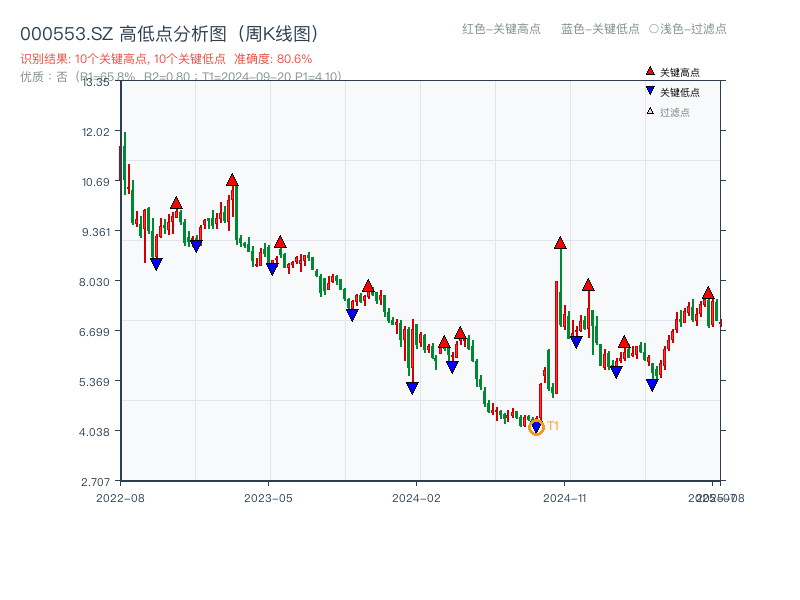Toggle the 蓝色-关键低点 header label
800x600 pixels.
(600, 29)
